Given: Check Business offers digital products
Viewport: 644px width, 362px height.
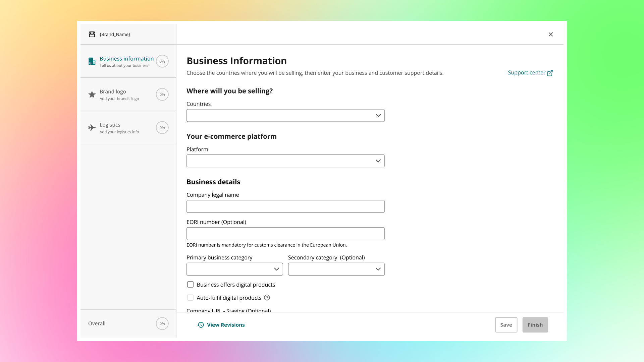Looking at the screenshot, I should [191, 285].
